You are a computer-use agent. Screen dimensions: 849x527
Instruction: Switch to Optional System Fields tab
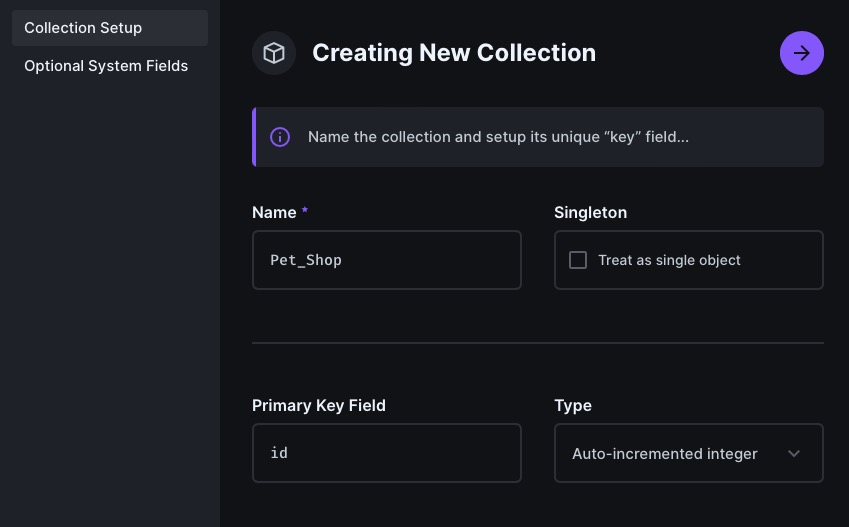tap(110, 66)
